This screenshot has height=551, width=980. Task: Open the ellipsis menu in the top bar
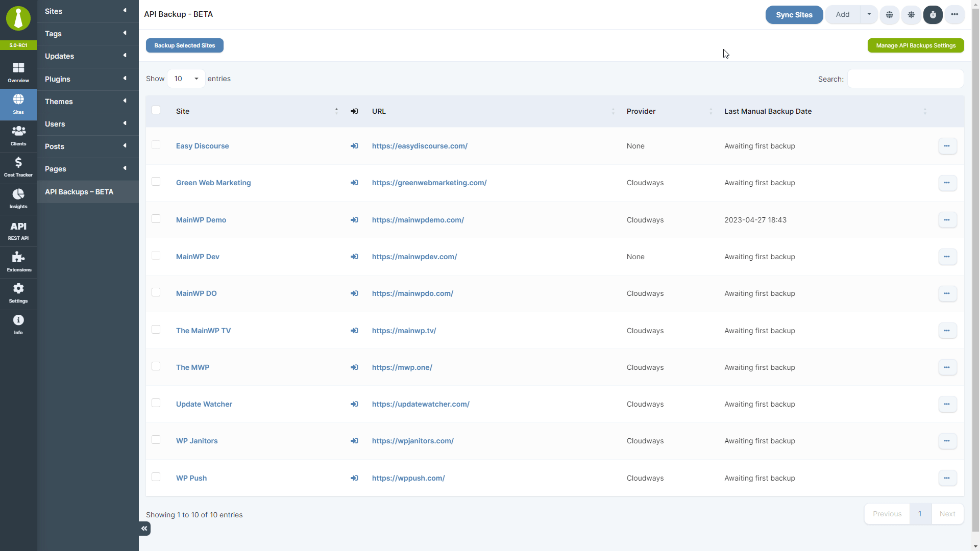coord(954,15)
